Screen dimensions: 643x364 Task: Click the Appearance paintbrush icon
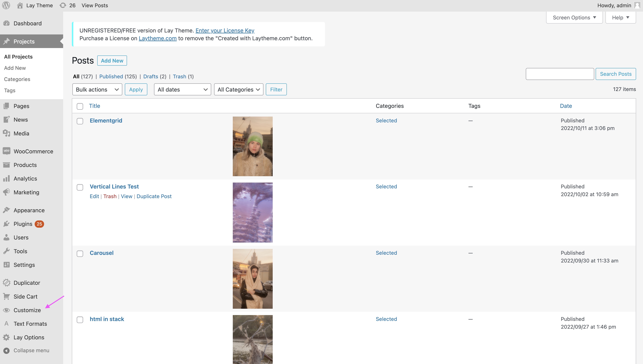click(7, 210)
